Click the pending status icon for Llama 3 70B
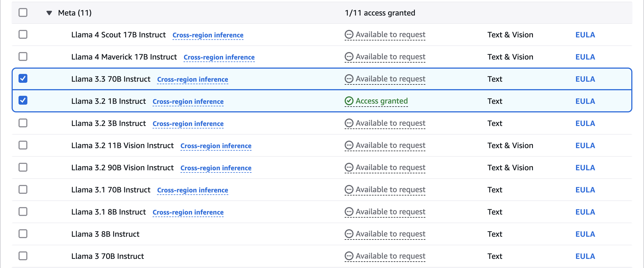 (349, 256)
